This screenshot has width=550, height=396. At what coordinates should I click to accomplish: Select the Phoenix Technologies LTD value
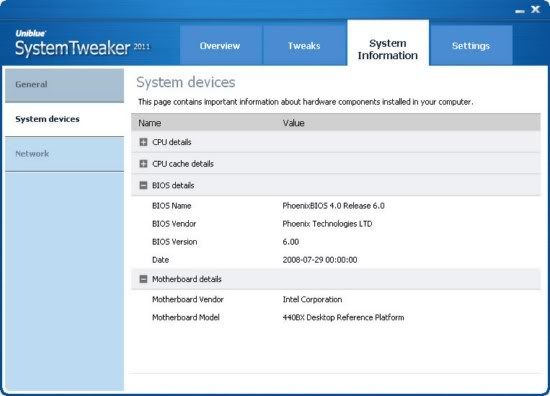[x=327, y=224]
